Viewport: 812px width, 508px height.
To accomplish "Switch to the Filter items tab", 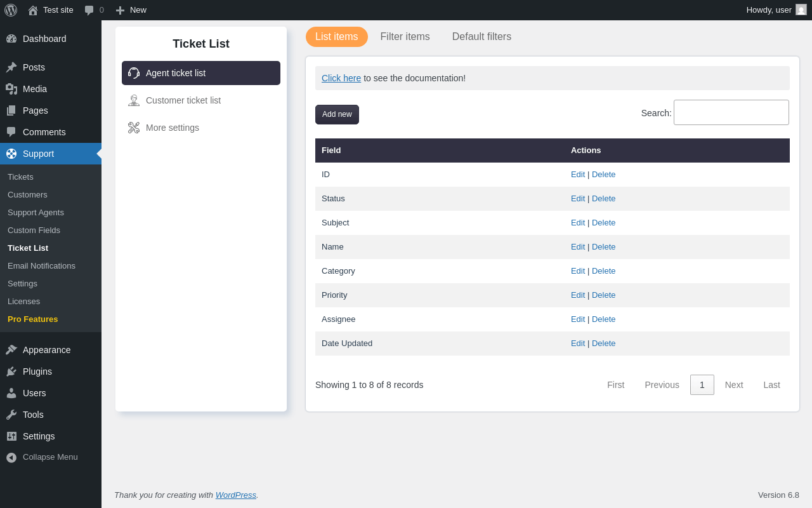I will pos(405,37).
